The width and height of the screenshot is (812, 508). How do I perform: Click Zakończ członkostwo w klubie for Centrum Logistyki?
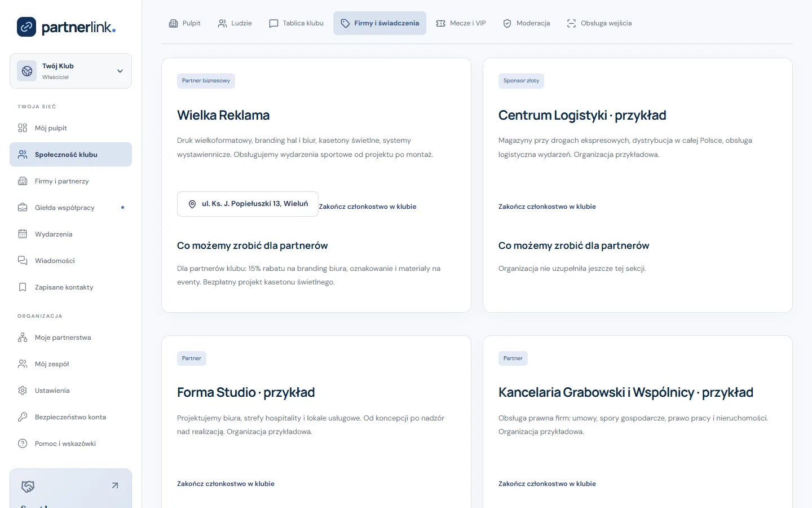coord(547,207)
